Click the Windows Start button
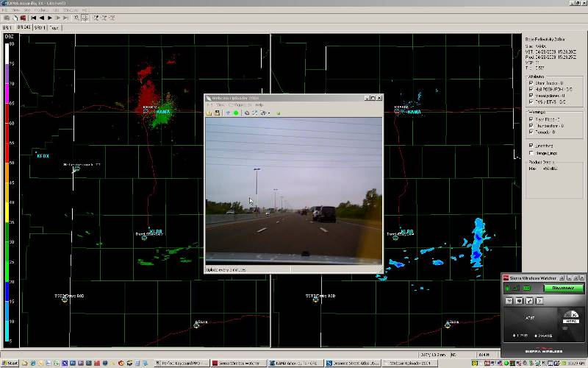 click(10, 363)
